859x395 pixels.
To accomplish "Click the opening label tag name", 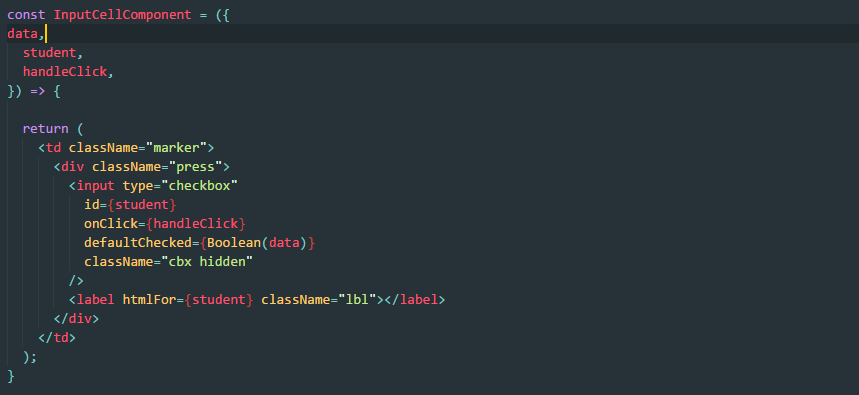I will (x=95, y=300).
